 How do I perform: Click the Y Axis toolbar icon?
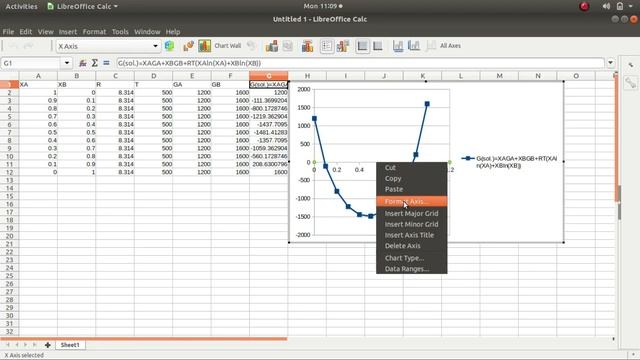414,46
